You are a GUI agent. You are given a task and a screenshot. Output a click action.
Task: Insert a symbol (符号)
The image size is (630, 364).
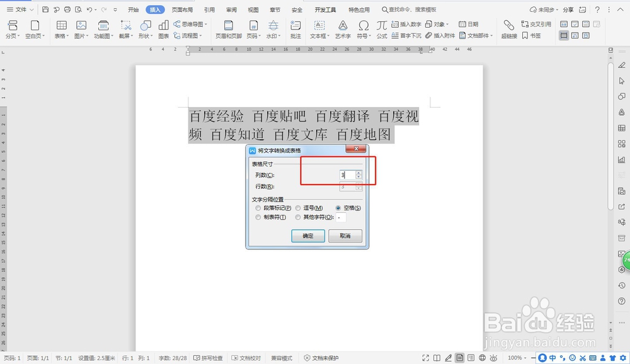click(x=364, y=30)
